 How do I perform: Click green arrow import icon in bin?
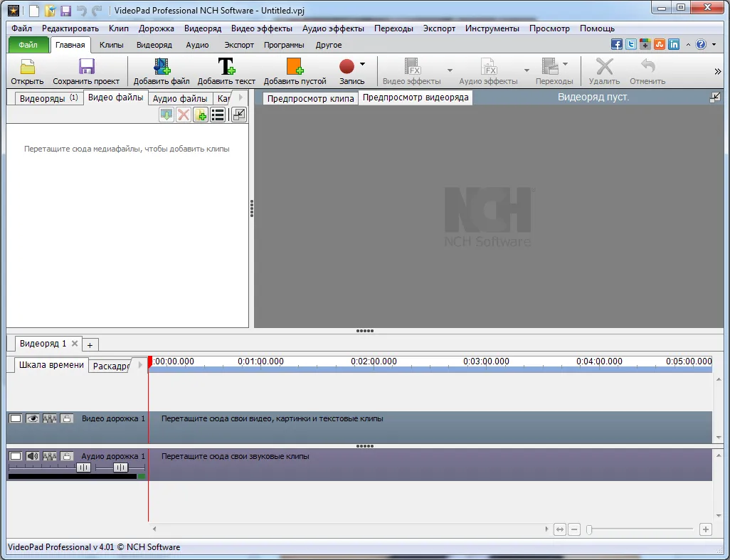166,115
